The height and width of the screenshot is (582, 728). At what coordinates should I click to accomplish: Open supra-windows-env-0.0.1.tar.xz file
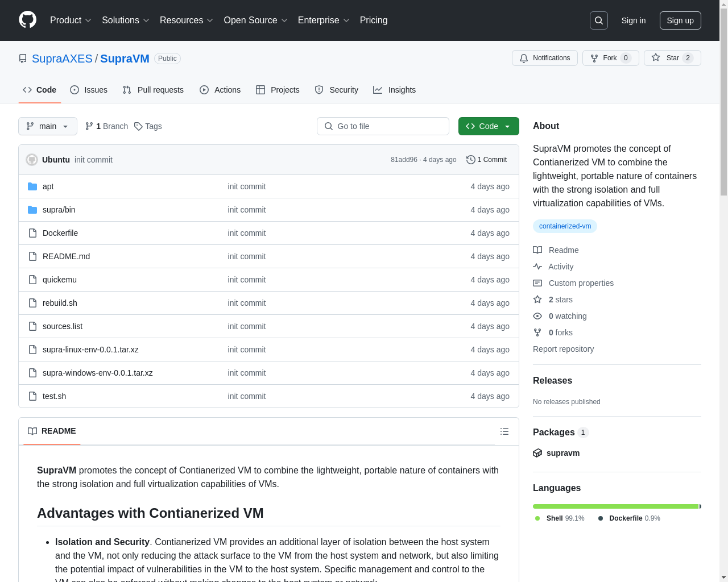pyautogui.click(x=98, y=373)
